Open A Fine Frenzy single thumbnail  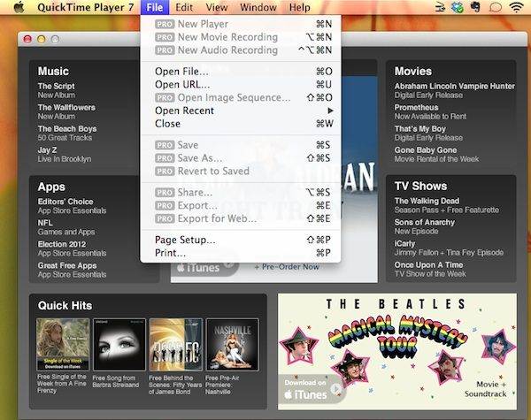[63, 345]
